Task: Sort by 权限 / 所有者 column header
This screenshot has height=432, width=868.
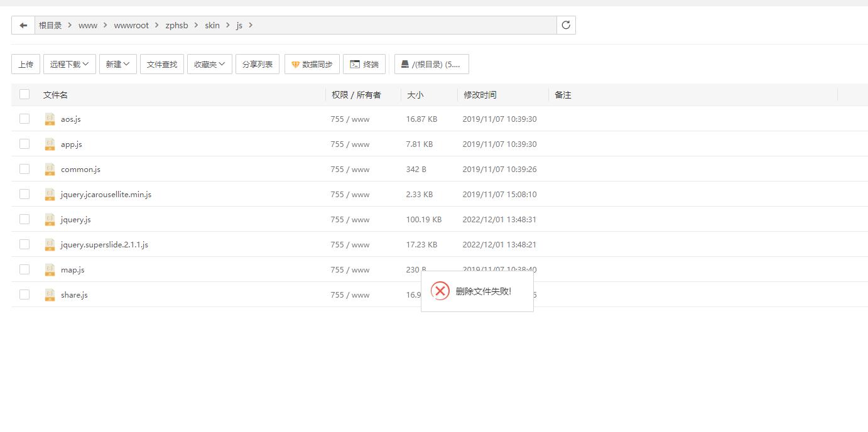Action: (356, 95)
